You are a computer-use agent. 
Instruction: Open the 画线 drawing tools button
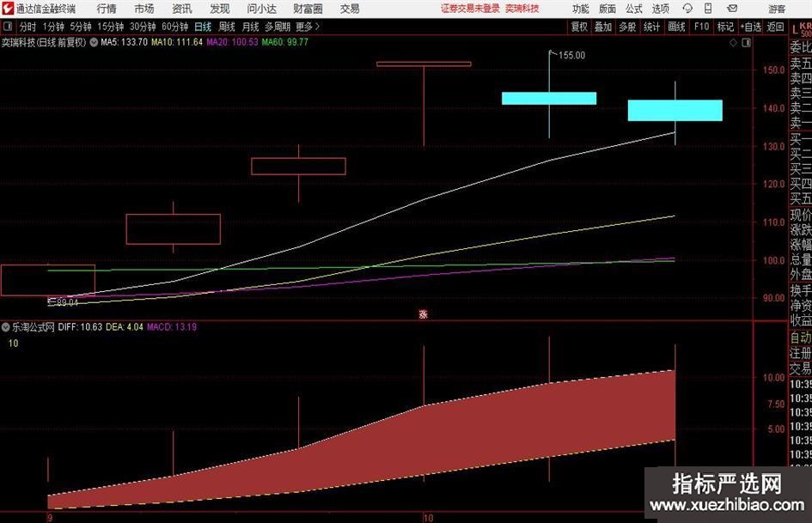tap(676, 27)
